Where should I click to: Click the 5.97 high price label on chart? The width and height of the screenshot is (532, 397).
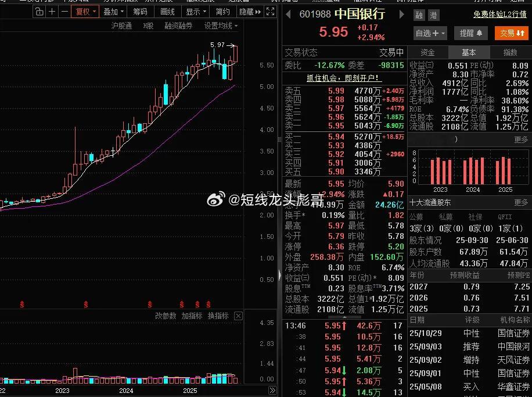(x=217, y=45)
